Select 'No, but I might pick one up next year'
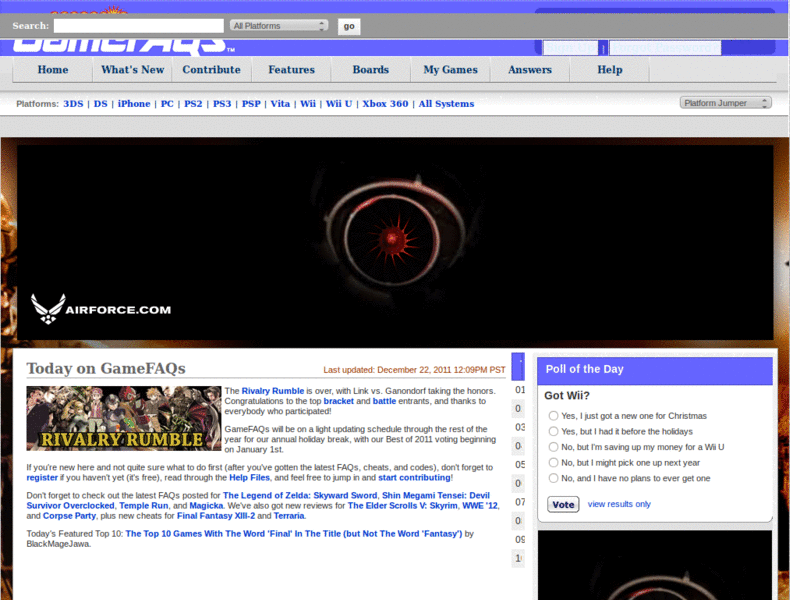 [x=553, y=463]
